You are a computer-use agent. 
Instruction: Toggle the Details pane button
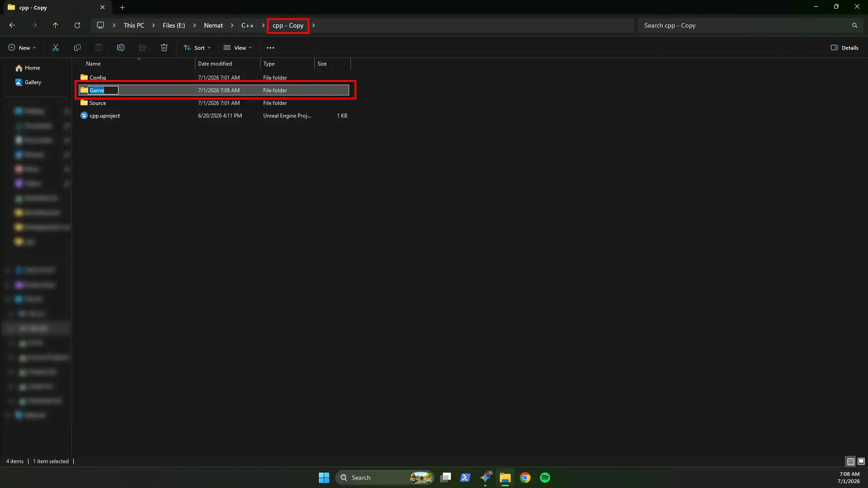[x=844, y=47]
